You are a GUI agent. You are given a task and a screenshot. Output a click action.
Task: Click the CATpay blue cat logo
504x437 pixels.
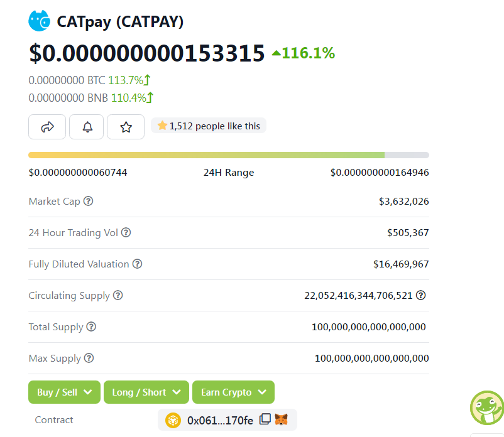coord(39,21)
